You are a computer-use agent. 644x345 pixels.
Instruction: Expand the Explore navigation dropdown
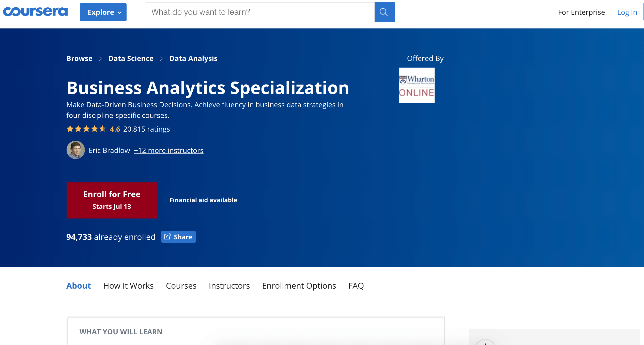(x=104, y=12)
